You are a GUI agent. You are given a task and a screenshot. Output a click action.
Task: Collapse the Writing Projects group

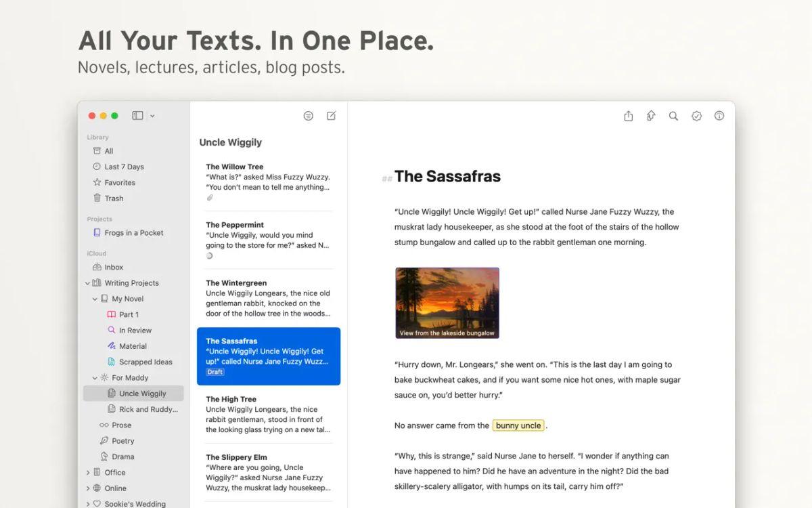click(x=87, y=283)
